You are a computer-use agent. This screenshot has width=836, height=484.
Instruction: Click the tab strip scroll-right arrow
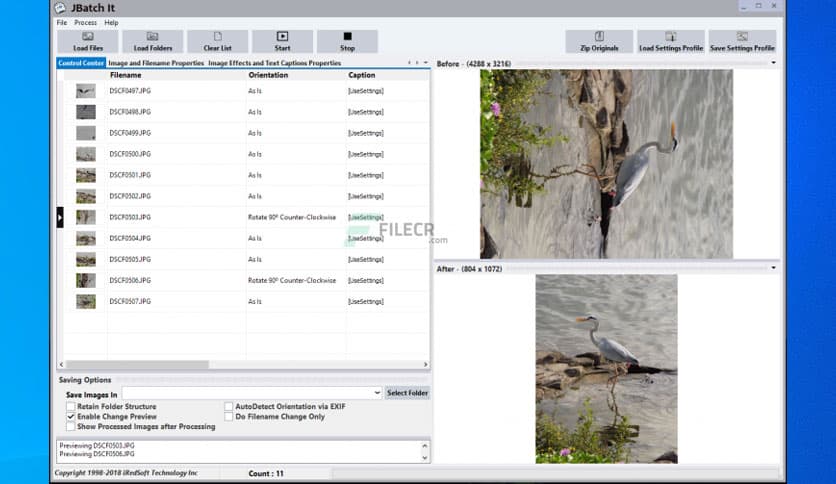[x=417, y=62]
